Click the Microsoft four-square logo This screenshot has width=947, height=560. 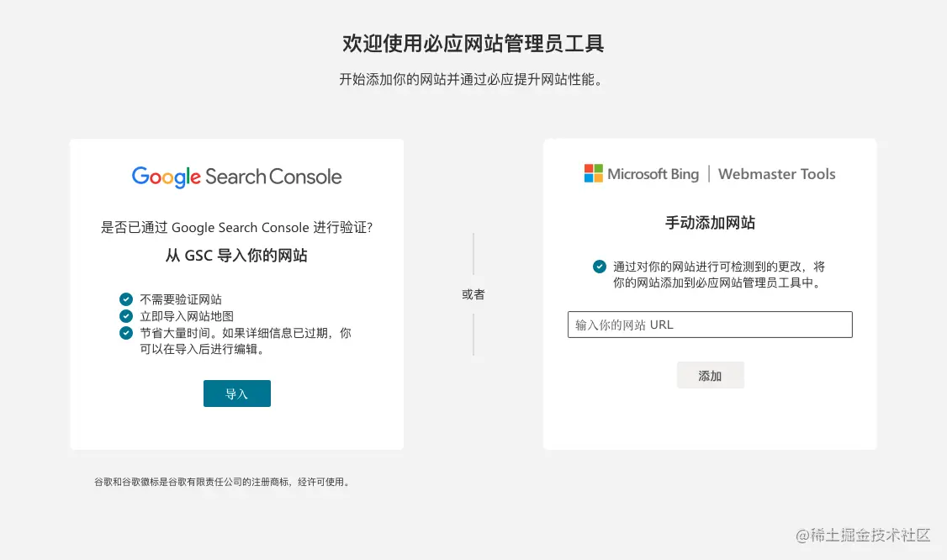point(593,173)
